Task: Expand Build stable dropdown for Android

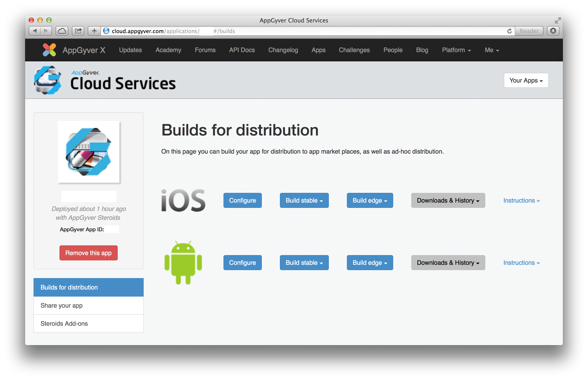Action: point(304,263)
